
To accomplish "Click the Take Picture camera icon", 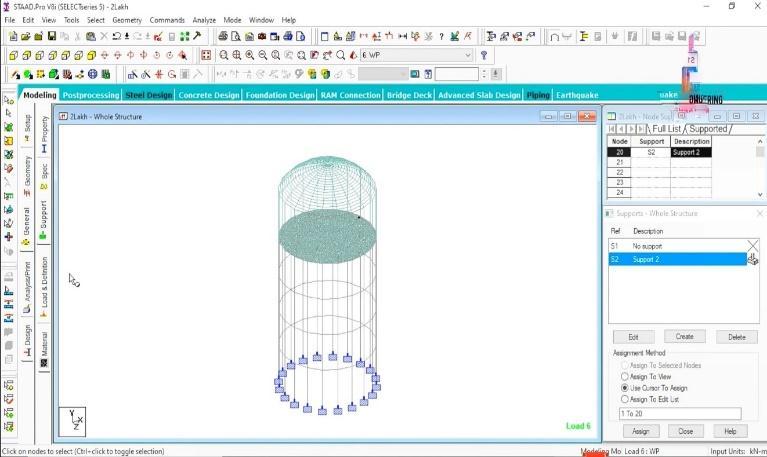I will tap(262, 36).
